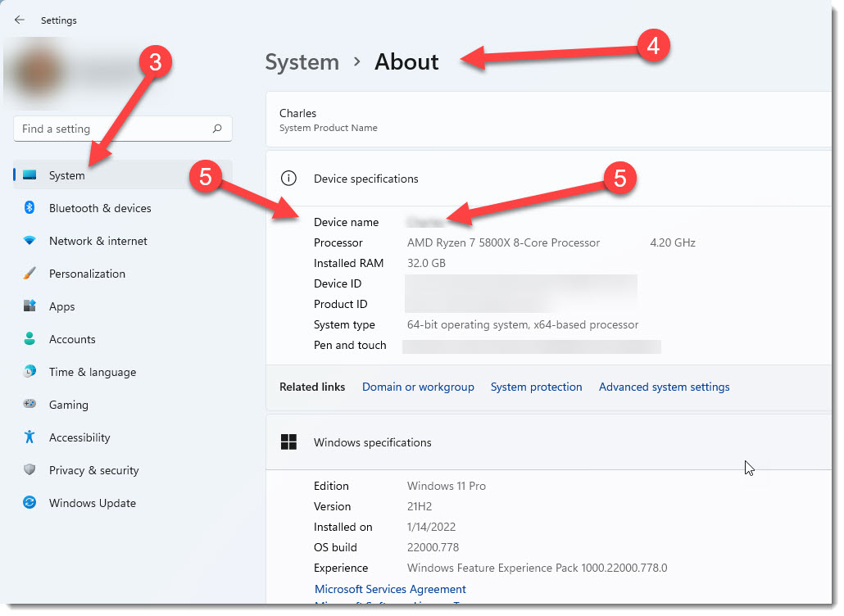
Task: Open the Time & language section
Action: pos(92,372)
